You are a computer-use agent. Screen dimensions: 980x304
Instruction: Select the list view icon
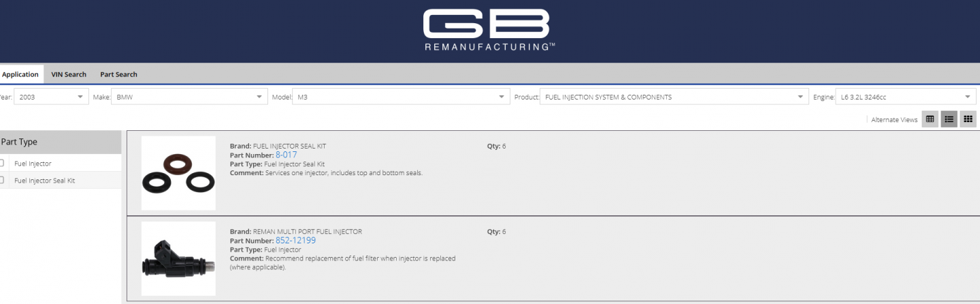point(949,119)
